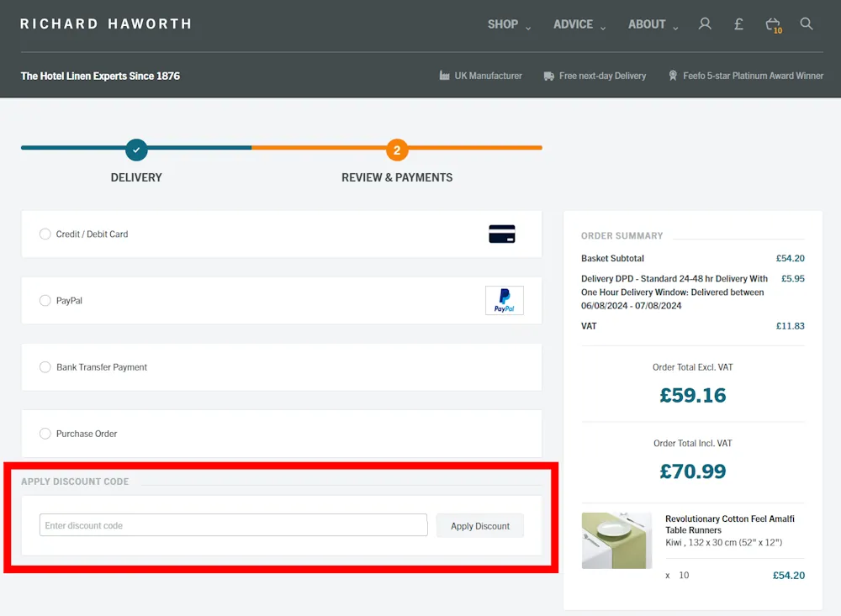Image resolution: width=841 pixels, height=616 pixels.
Task: Click the Richard Haworth logo
Action: [106, 24]
